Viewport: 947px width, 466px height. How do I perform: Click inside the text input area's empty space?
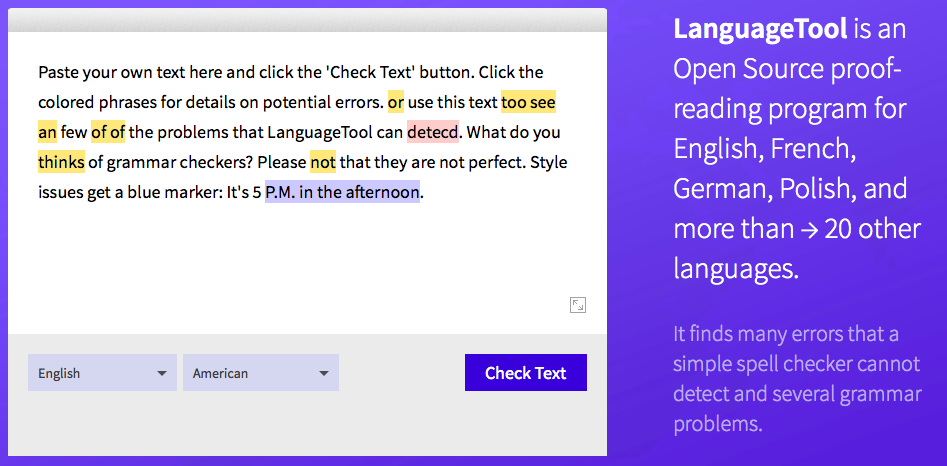click(x=302, y=260)
